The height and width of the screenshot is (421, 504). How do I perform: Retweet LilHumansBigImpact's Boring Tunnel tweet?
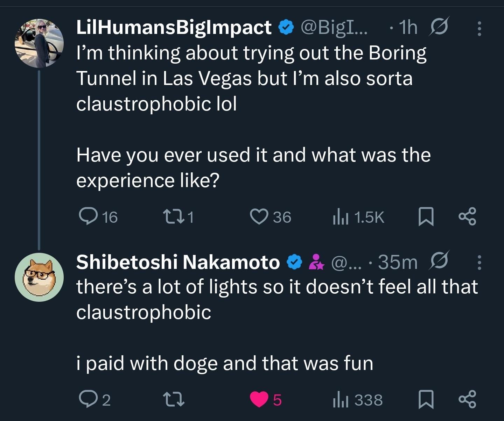click(x=174, y=216)
